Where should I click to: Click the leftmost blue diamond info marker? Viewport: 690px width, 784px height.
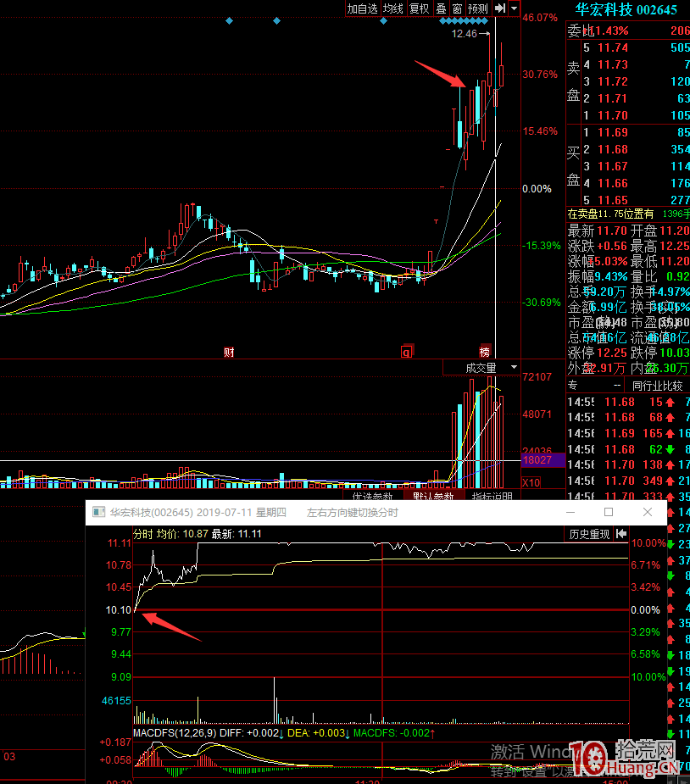pyautogui.click(x=229, y=20)
